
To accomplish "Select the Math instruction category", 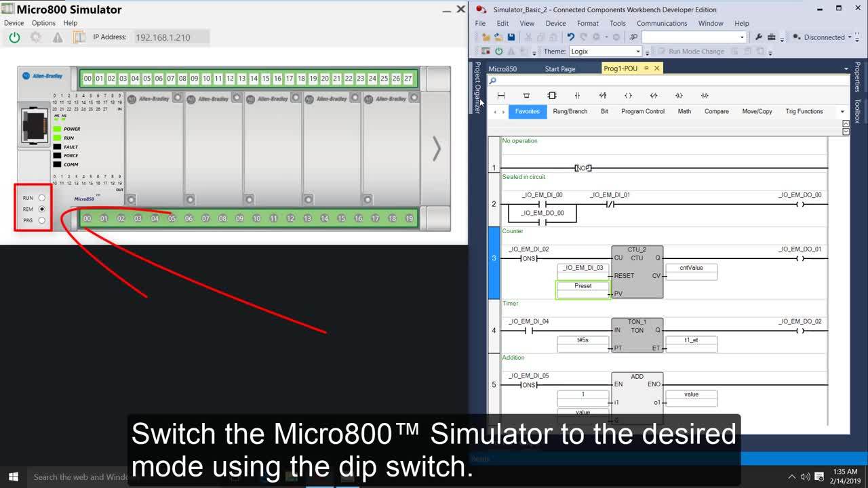I will coord(685,112).
